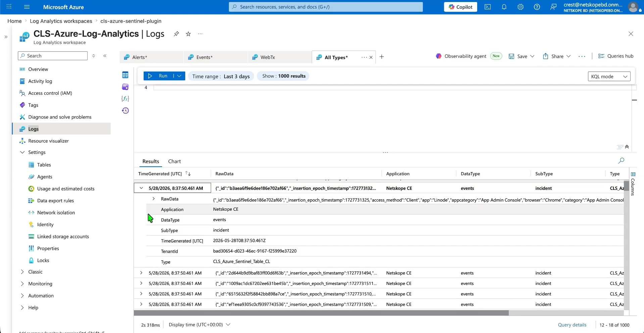
Task: Collapse the sidebar with double chevron
Action: tap(105, 56)
